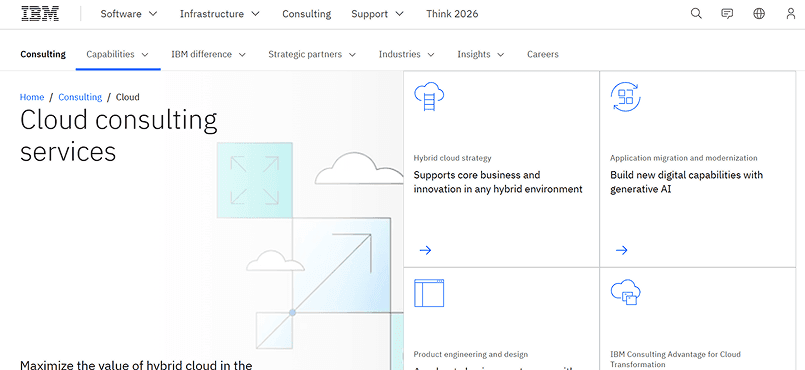Open the Careers tab
Image resolution: width=805 pixels, height=370 pixels.
pyautogui.click(x=543, y=54)
